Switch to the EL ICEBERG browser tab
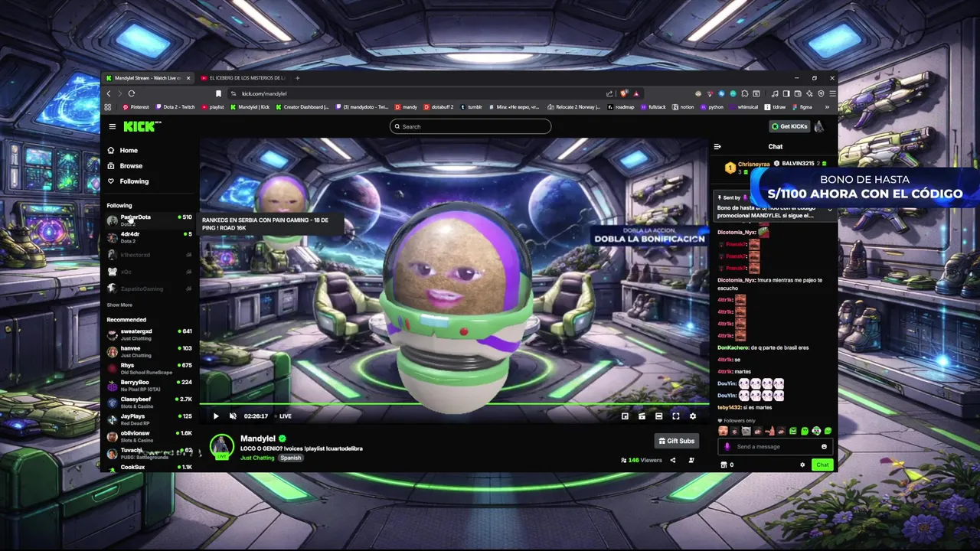Viewport: 980px width, 551px height. [x=243, y=78]
